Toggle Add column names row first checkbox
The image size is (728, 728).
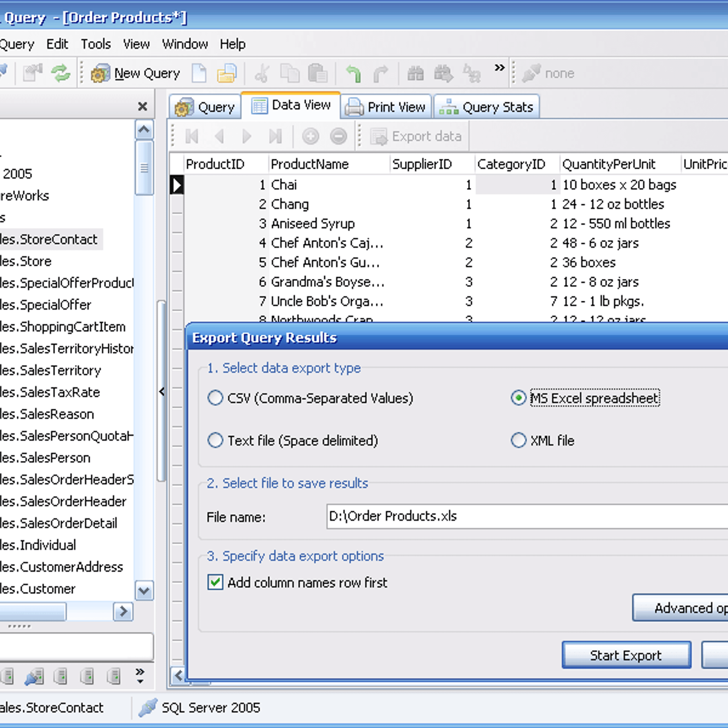[x=215, y=582]
